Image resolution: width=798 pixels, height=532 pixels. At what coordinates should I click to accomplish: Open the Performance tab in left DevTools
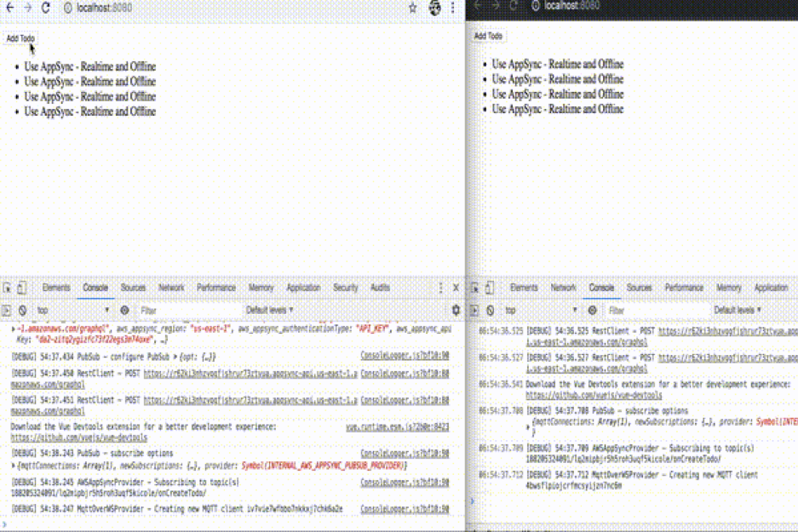(215, 288)
